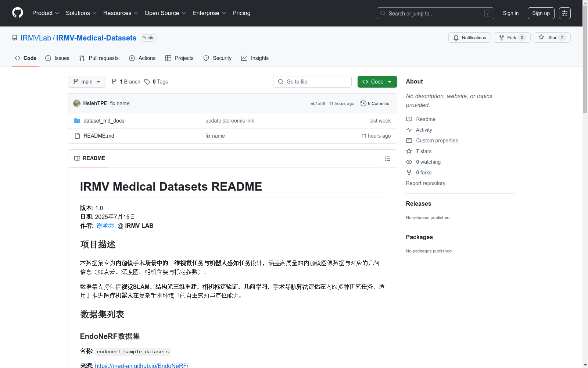
Task: Click the tag icon next to Tags
Action: click(147, 82)
